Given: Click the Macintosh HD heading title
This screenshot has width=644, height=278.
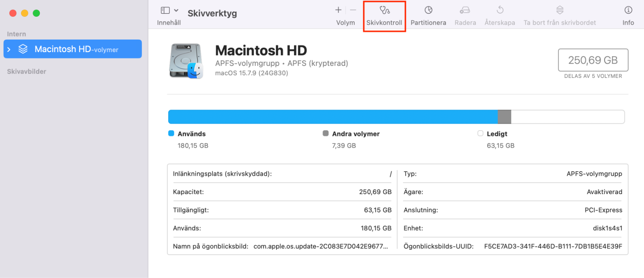Looking at the screenshot, I should click(x=261, y=50).
